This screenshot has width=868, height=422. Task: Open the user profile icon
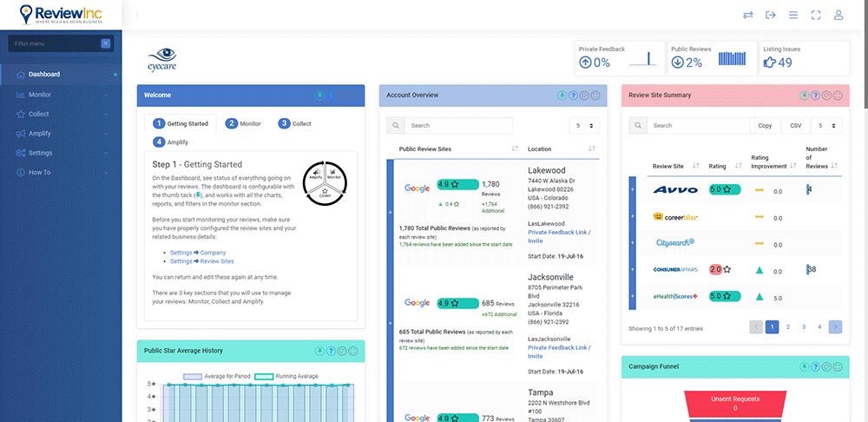(x=838, y=15)
